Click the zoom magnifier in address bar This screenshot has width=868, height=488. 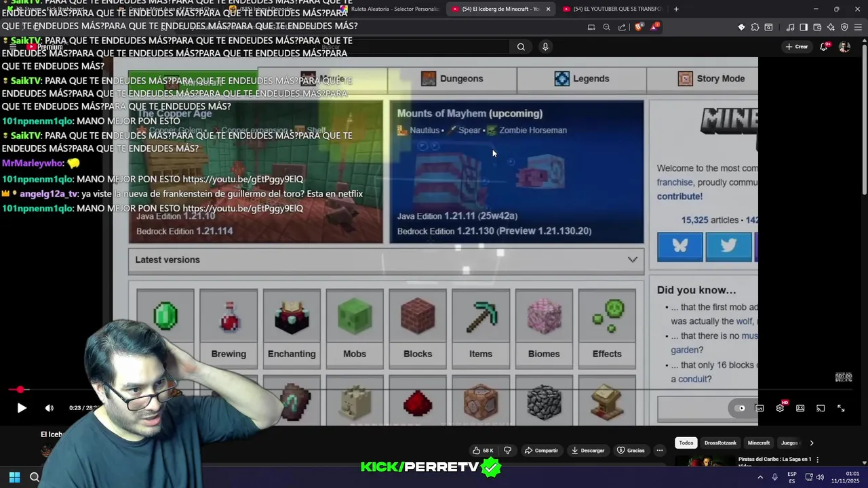(606, 27)
